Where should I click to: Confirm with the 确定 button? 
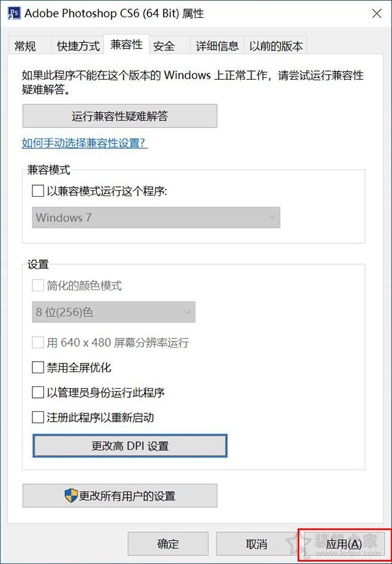pyautogui.click(x=168, y=543)
